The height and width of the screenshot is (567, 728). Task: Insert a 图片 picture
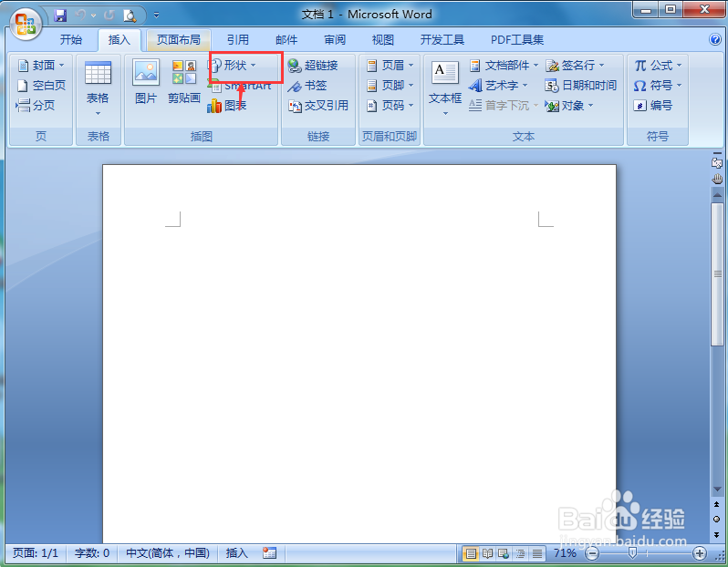pyautogui.click(x=146, y=82)
